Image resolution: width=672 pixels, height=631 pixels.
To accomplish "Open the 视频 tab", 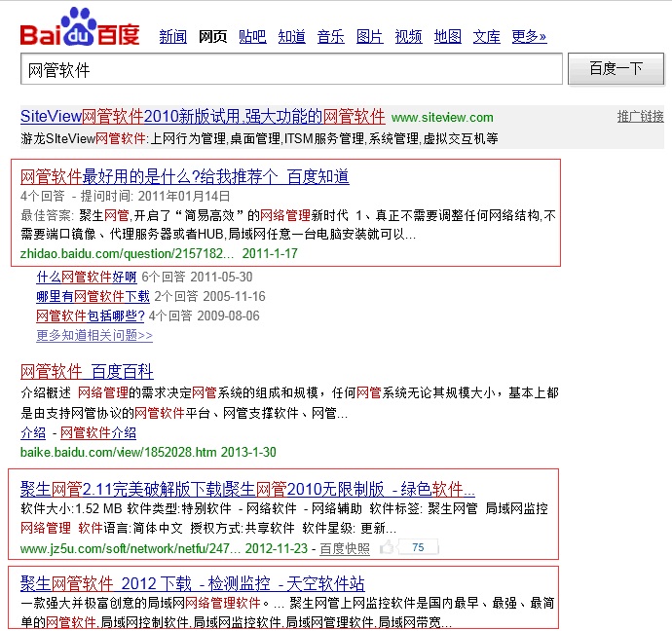I will (408, 36).
